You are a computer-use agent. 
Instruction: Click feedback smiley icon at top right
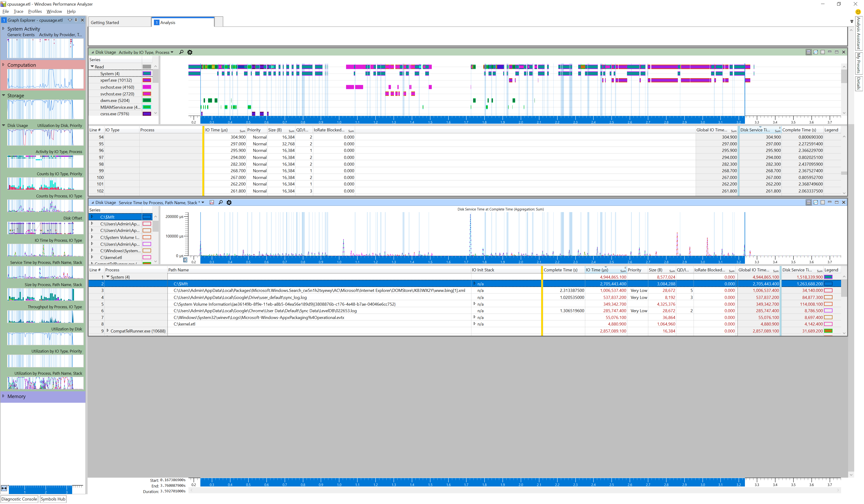point(858,12)
